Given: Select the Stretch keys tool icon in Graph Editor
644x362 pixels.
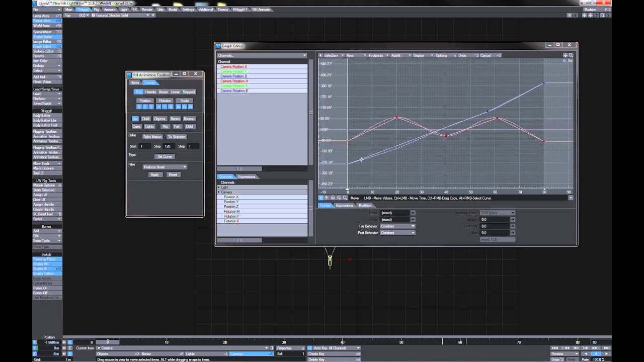Looking at the screenshot, I should point(333,198).
